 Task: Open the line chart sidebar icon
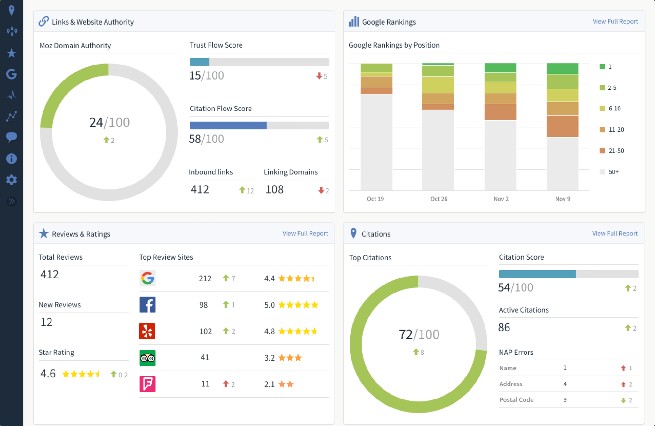(12, 116)
